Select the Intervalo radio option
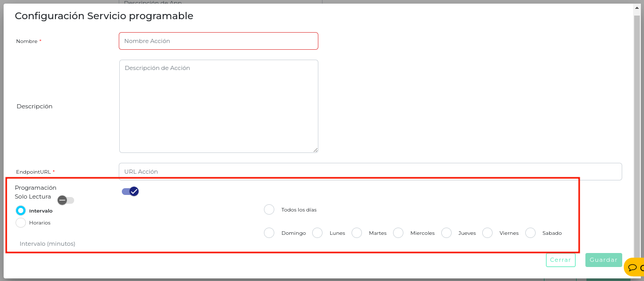 tap(21, 210)
